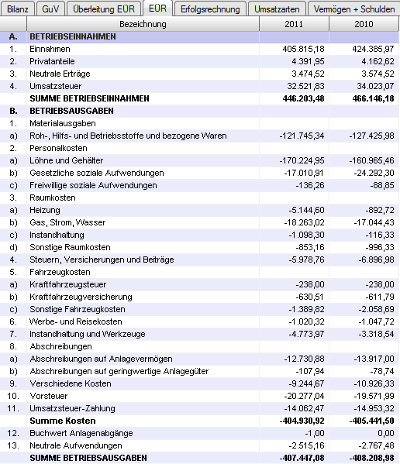Select the Neutrale Erträge row

tap(199, 74)
